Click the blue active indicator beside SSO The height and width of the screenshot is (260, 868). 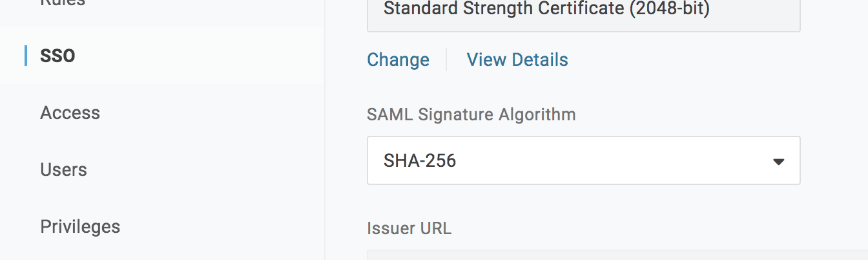pos(26,56)
